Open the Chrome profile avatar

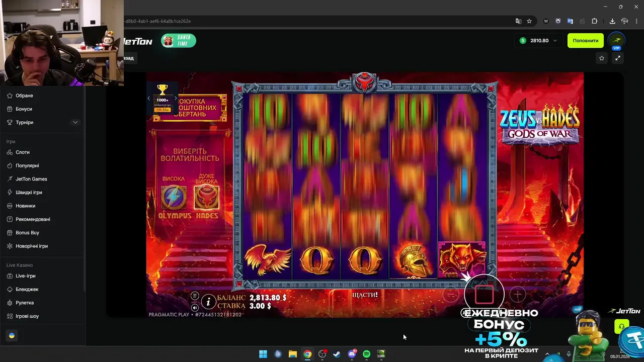624,21
